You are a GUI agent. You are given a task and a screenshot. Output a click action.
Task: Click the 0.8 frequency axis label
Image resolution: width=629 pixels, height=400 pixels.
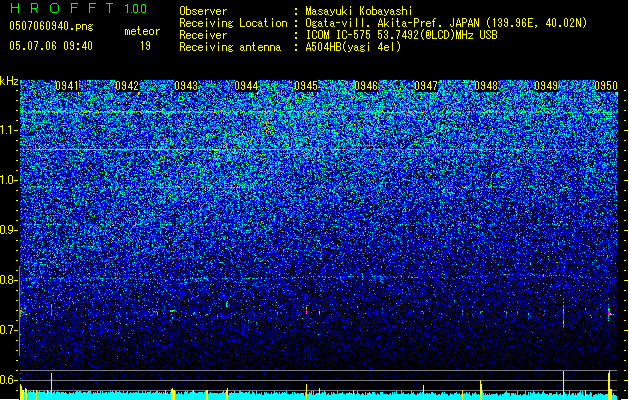(9, 280)
